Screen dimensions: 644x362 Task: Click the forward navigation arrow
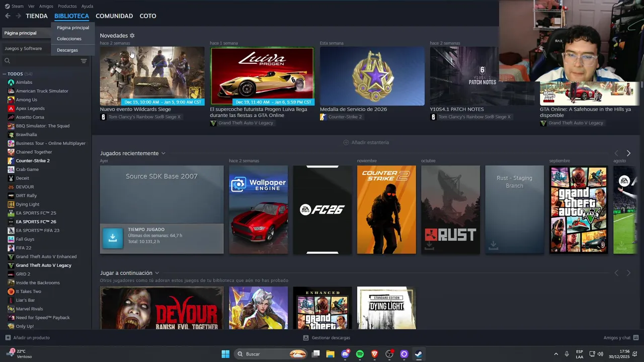point(19,16)
